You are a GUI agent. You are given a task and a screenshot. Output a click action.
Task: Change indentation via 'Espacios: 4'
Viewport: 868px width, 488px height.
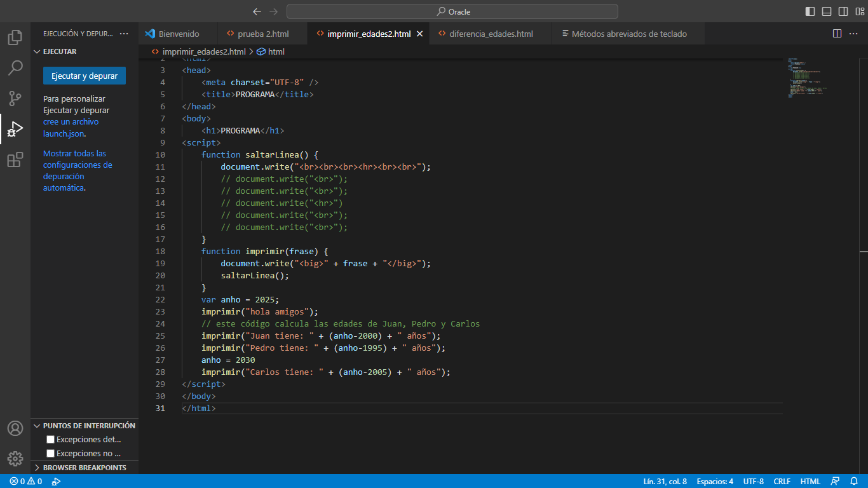click(715, 482)
